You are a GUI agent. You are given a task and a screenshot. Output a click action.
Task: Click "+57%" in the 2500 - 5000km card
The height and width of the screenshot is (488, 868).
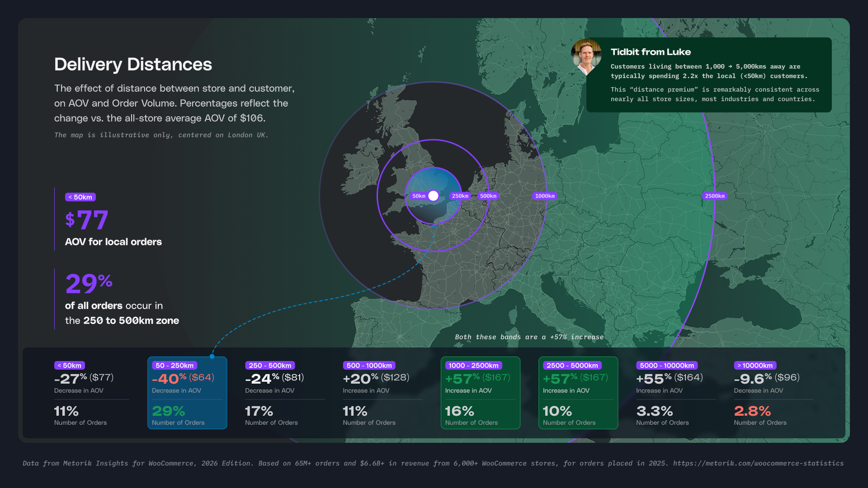pos(560,378)
